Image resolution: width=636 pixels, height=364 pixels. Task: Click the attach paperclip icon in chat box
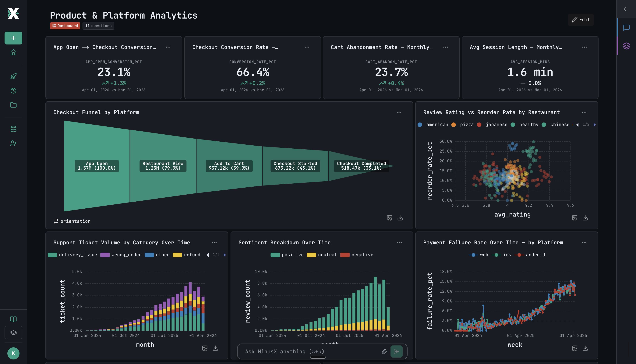pos(384,352)
